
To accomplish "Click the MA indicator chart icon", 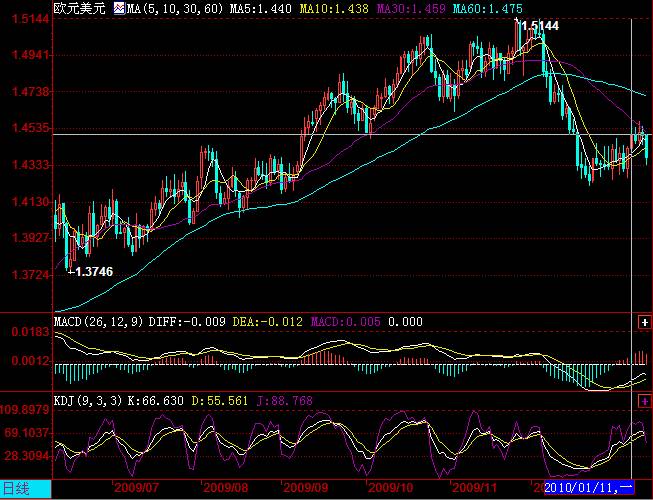I will click(x=119, y=8).
